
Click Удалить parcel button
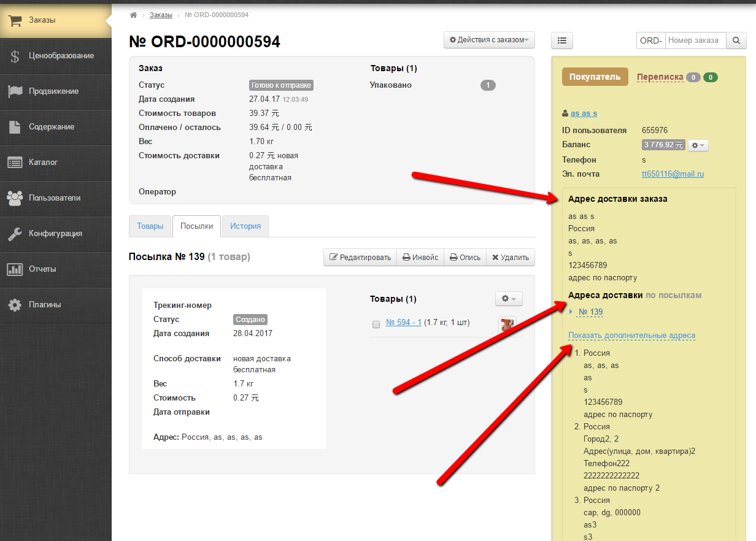[511, 258]
